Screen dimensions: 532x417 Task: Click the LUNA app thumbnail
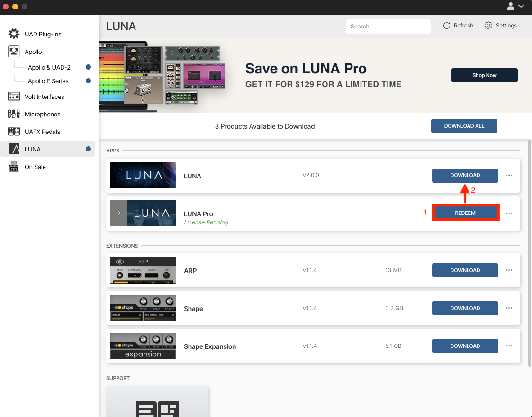pos(143,175)
